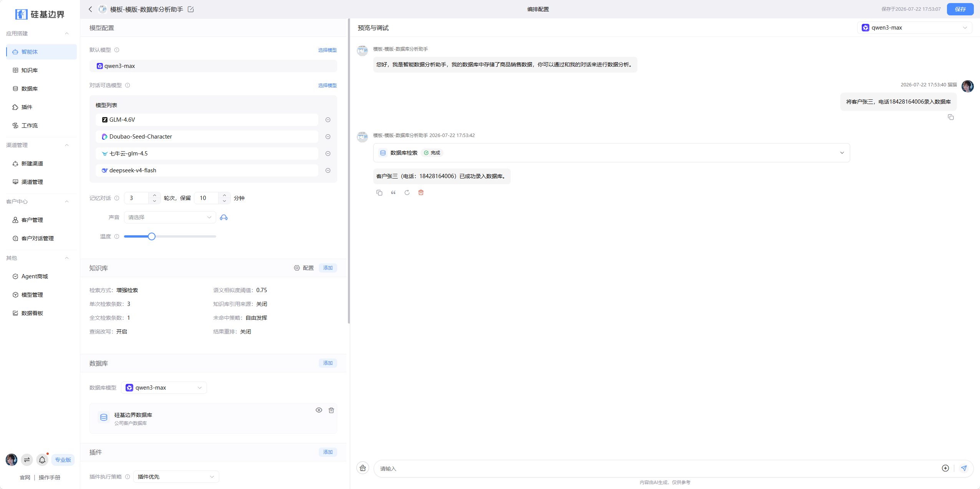Click the 配置 knowledge base settings
The width and height of the screenshot is (980, 489).
[x=304, y=268]
